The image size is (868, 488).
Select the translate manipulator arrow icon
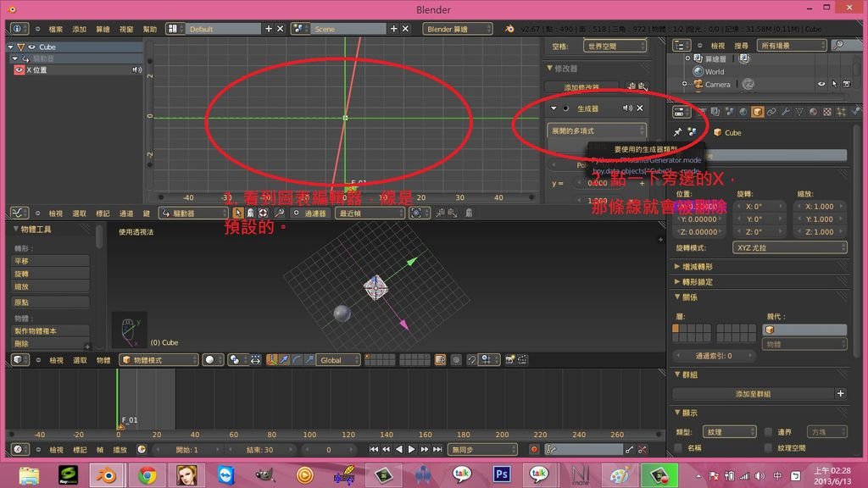284,359
